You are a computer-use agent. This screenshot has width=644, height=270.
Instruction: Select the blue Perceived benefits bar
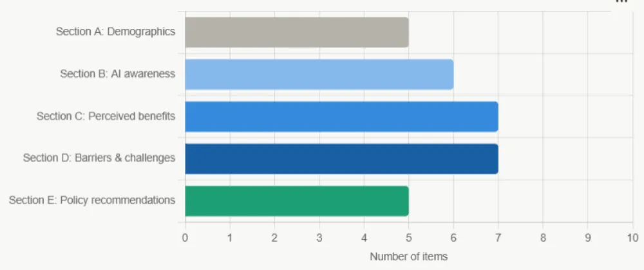341,117
